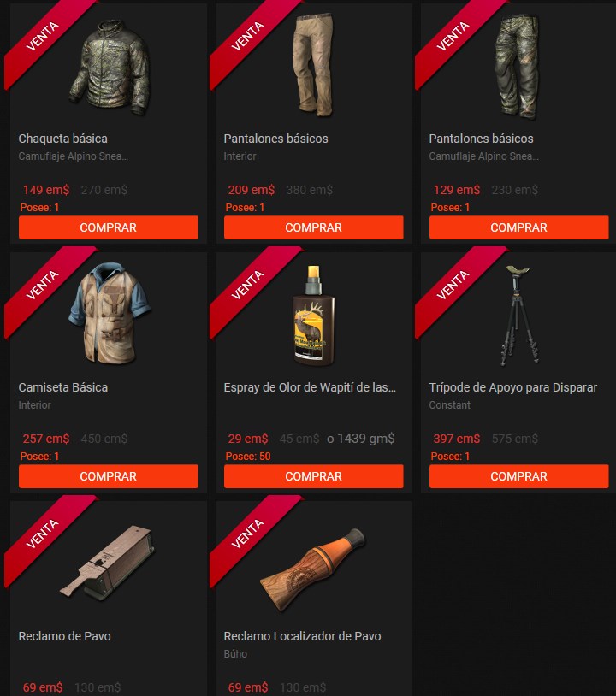Click COMPRAR for Camiseta Básica
616x696 pixels.
click(x=109, y=476)
